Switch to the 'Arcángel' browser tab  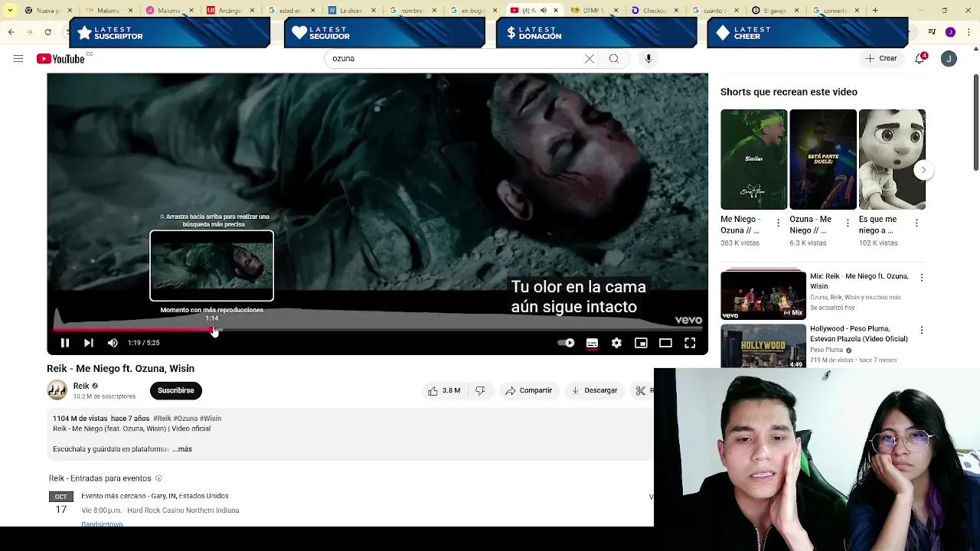(x=230, y=11)
